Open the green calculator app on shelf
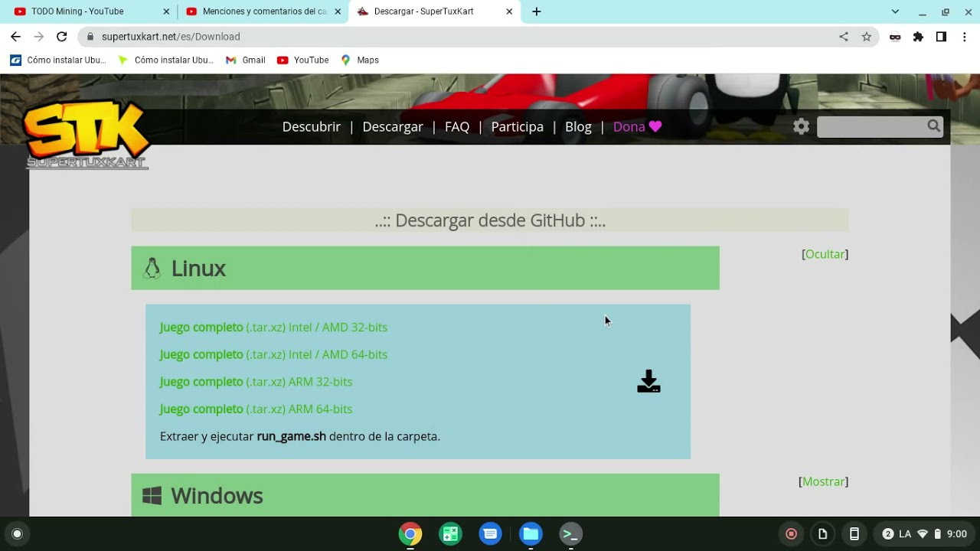 450,534
